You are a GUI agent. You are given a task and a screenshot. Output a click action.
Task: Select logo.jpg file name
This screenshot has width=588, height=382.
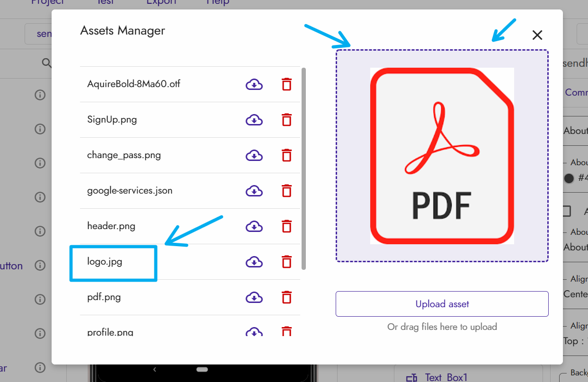click(105, 262)
